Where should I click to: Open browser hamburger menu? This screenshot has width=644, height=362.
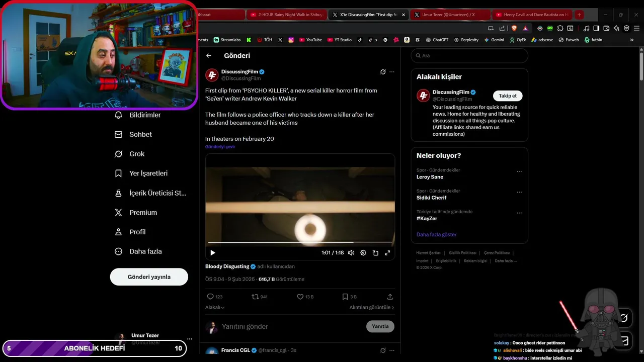[636, 29]
